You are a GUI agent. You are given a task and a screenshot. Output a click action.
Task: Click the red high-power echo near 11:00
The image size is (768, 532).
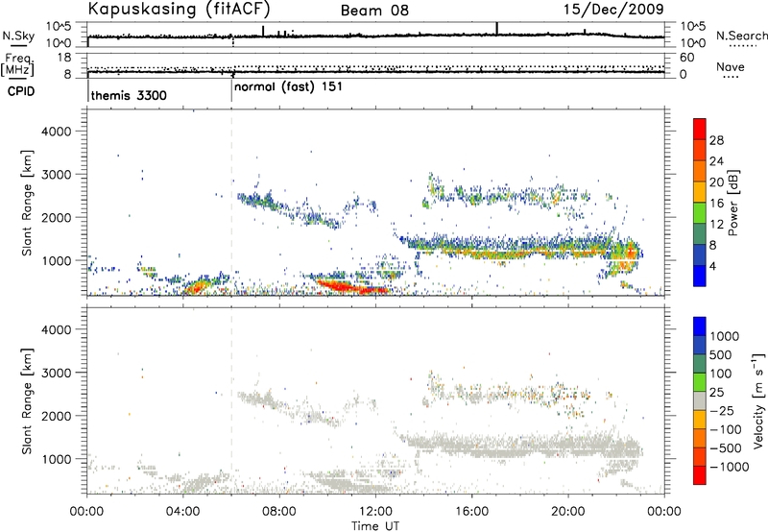pyautogui.click(x=351, y=286)
